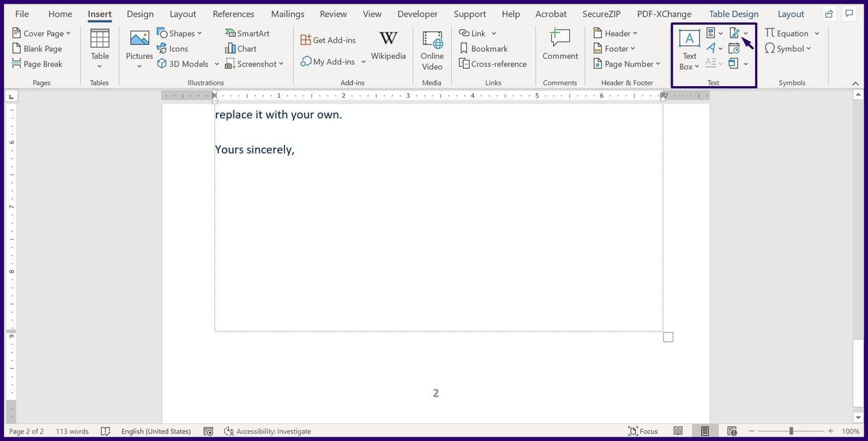Insert Date and Time icon

734,48
